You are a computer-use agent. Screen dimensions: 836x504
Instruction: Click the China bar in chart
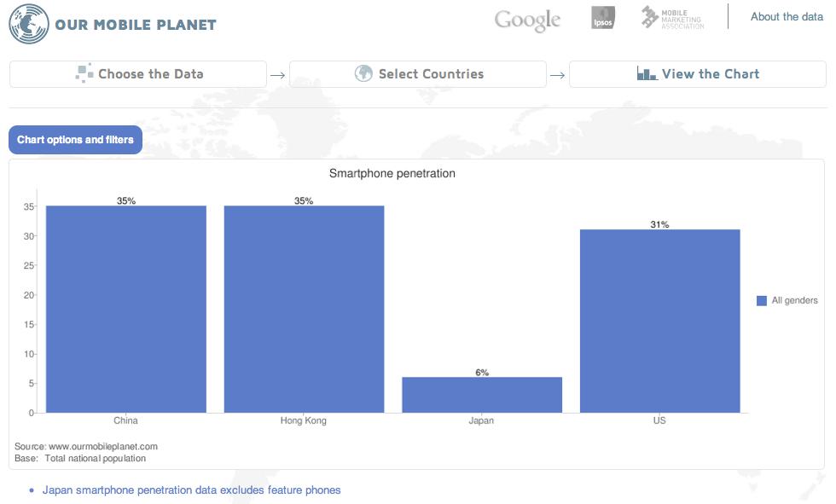coord(126,309)
